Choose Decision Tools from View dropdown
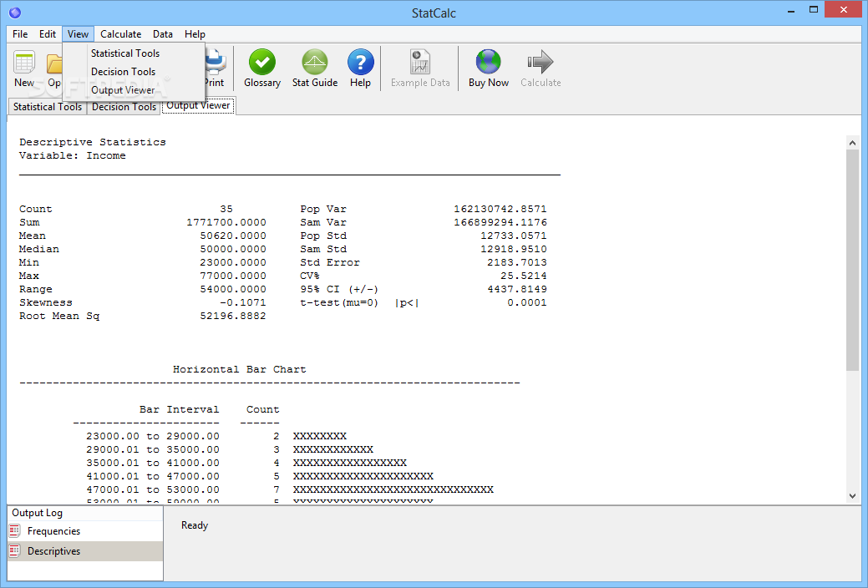The image size is (868, 588). click(134, 72)
